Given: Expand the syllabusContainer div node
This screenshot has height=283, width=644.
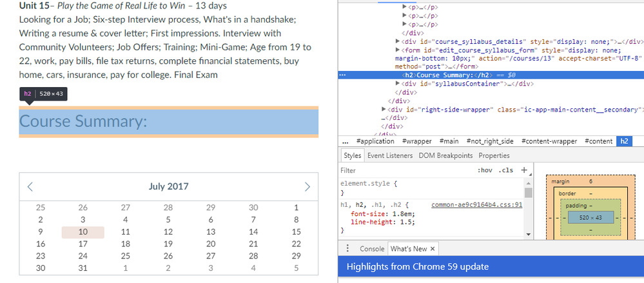Looking at the screenshot, I should click(x=397, y=83).
